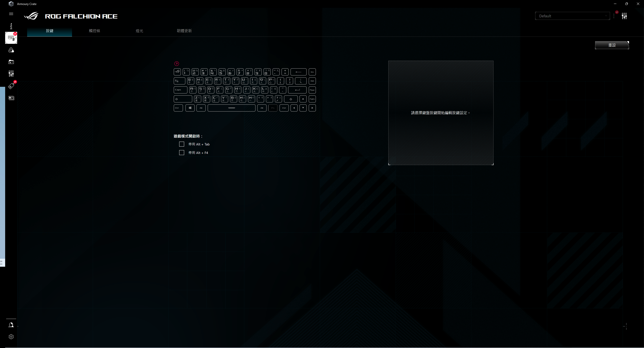This screenshot has width=644, height=348.
Task: Open the Home info icon in sidebar
Action: tap(11, 26)
